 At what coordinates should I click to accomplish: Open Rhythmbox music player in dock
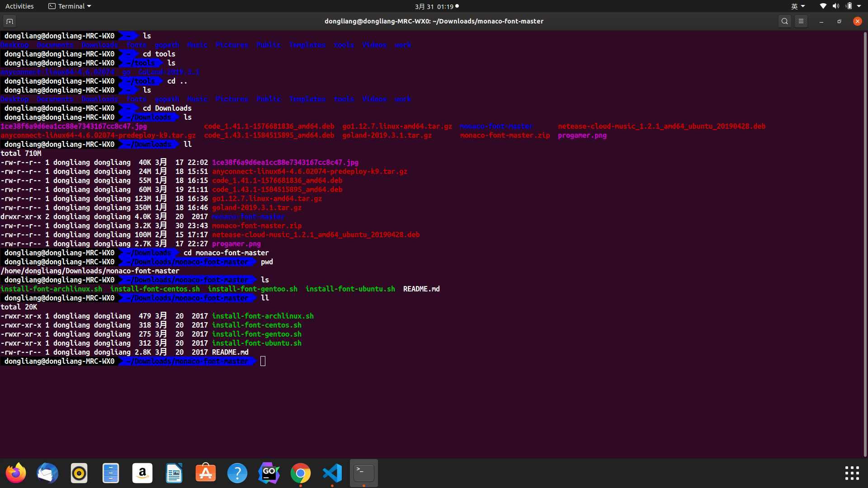click(x=79, y=473)
